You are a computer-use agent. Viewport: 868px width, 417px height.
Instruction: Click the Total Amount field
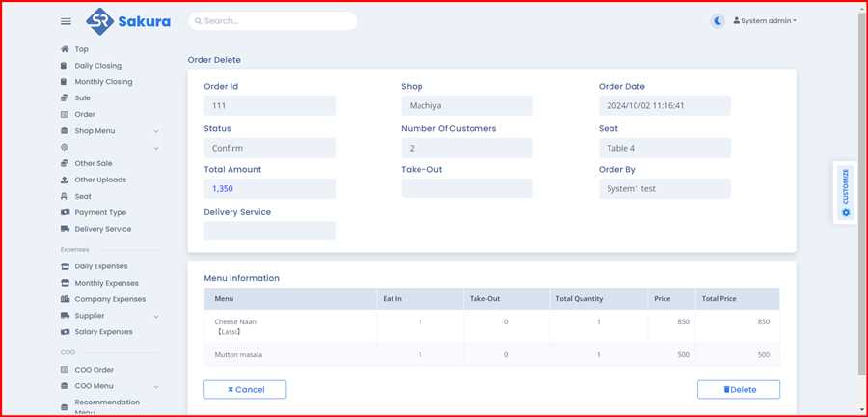[269, 188]
